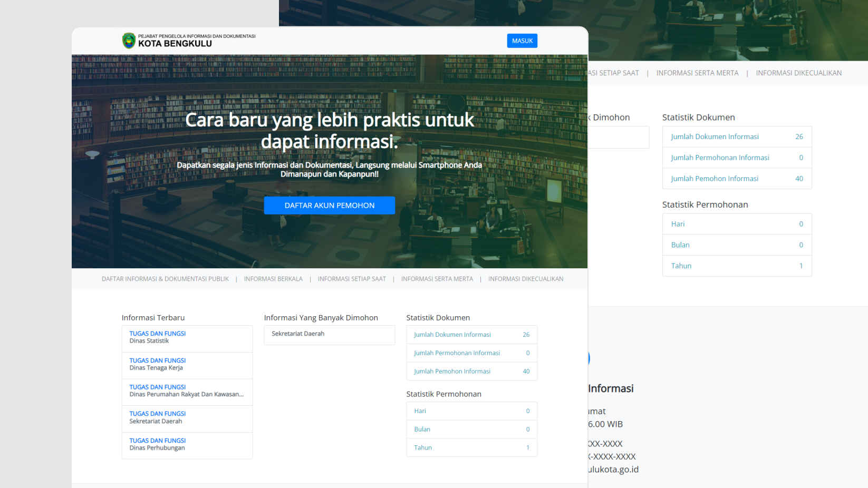Click count 40 in background window statistics

[799, 179]
